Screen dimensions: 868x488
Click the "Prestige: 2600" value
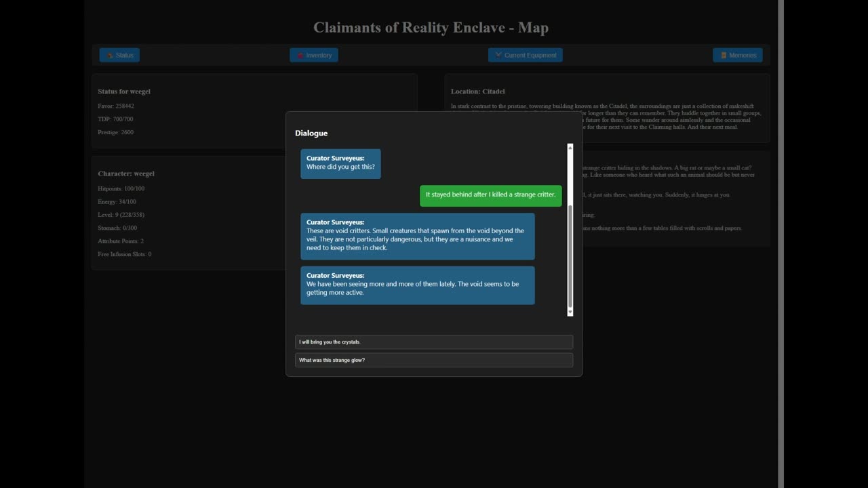pos(115,132)
